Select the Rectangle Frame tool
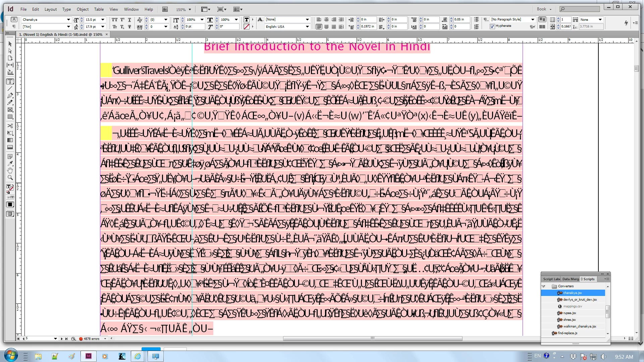The height and width of the screenshot is (362, 644). click(10, 110)
